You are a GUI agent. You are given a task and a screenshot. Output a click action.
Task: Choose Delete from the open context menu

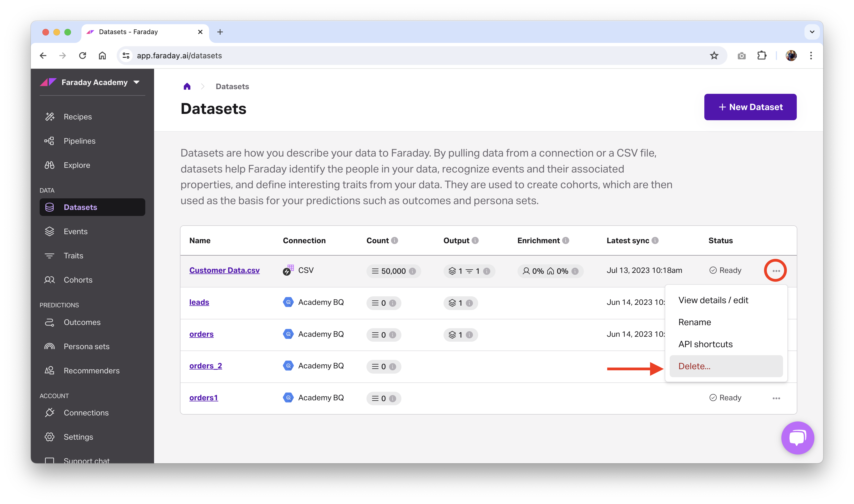[694, 366]
